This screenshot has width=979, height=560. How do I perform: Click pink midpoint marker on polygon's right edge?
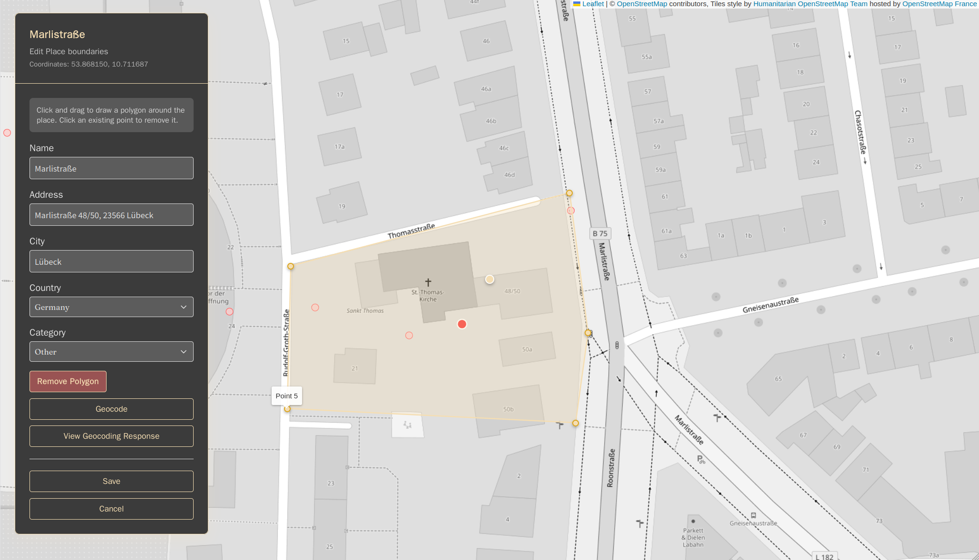coord(571,211)
